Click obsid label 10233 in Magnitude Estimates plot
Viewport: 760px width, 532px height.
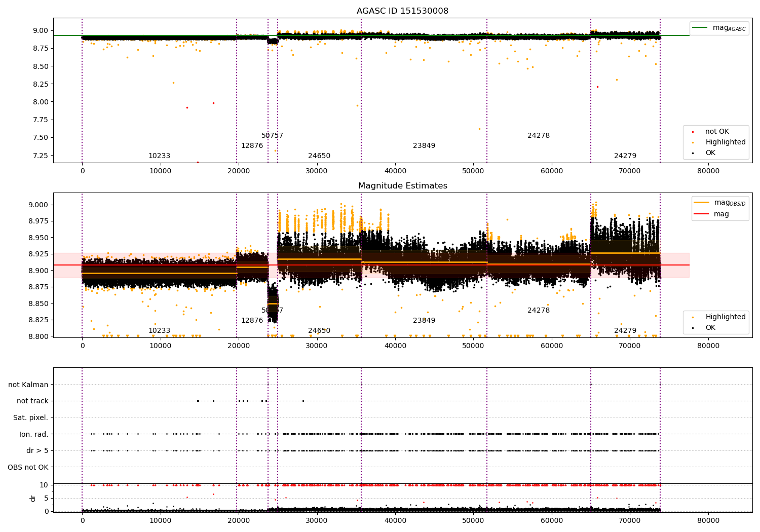click(159, 331)
